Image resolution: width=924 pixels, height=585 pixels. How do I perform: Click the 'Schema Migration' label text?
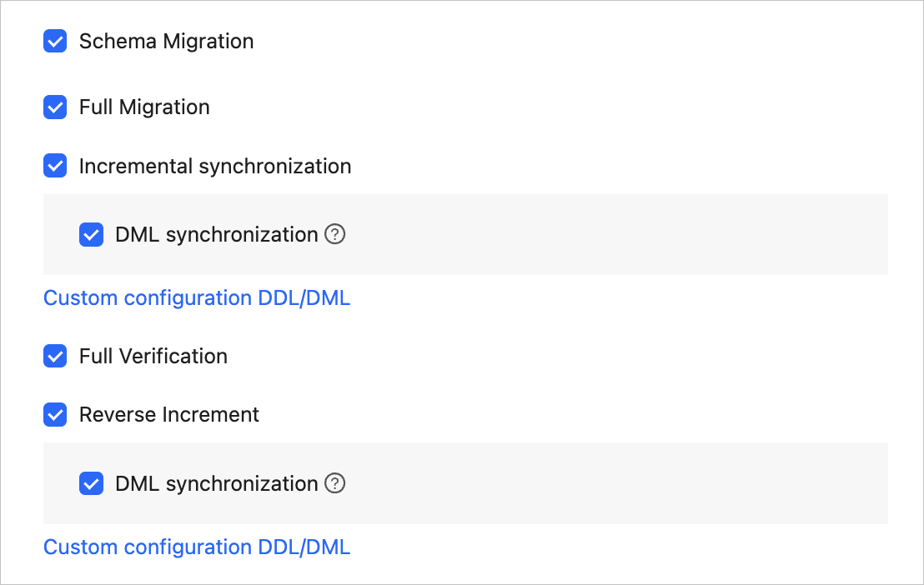(x=166, y=41)
